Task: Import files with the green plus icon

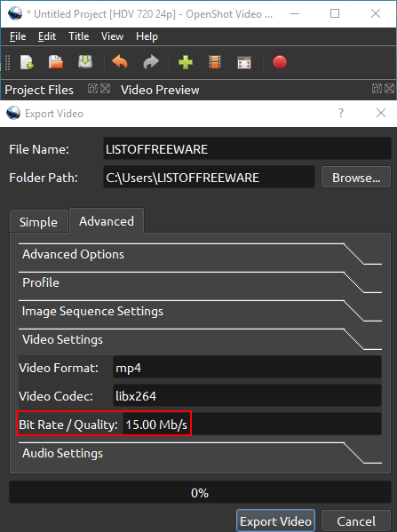Action: 186,62
